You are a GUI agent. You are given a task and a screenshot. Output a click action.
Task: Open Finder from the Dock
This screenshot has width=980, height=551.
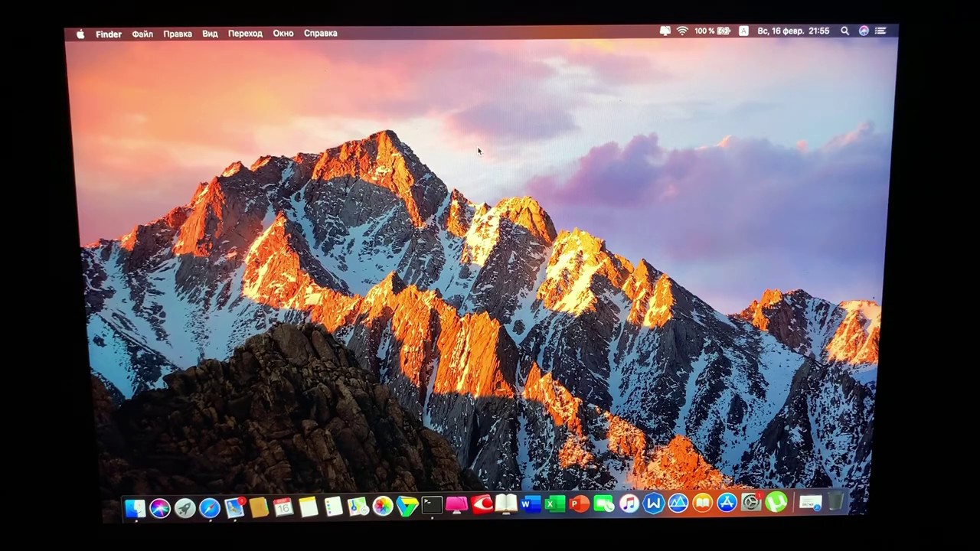(136, 507)
